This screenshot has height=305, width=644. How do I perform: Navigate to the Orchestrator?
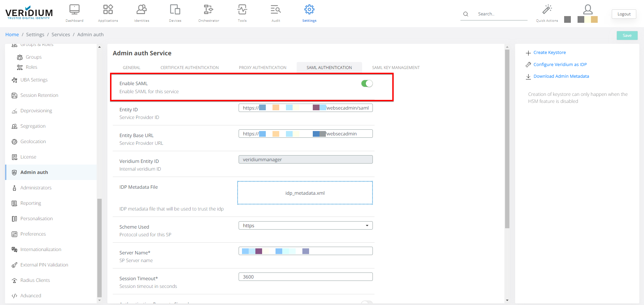(208, 13)
